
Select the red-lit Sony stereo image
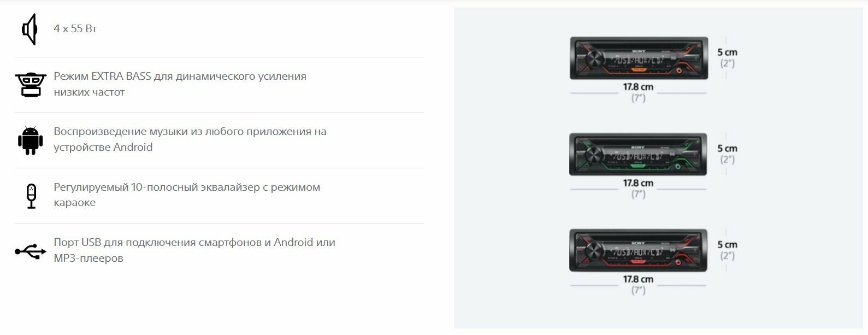(x=638, y=250)
